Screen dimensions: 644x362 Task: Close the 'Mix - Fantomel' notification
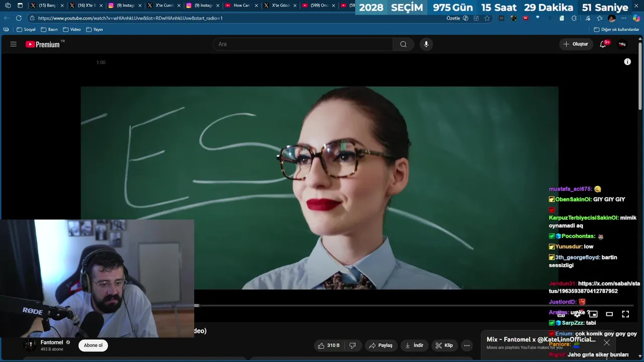[x=607, y=343]
